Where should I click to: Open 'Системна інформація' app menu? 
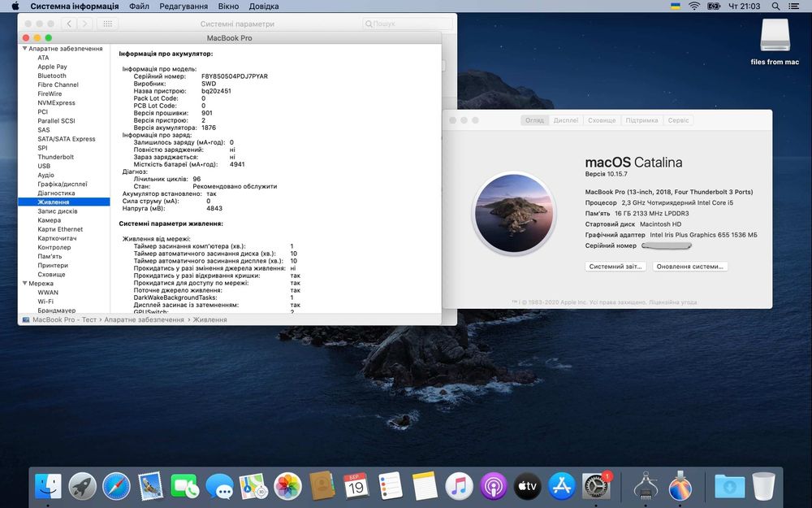tap(75, 7)
